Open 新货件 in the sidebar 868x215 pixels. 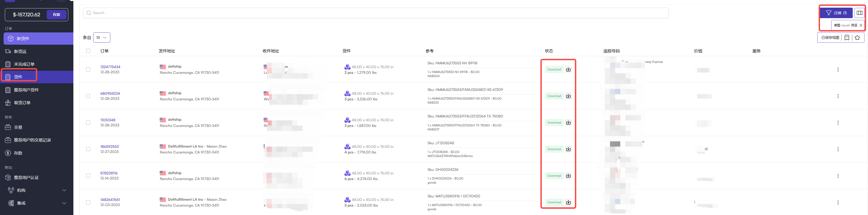click(x=38, y=39)
